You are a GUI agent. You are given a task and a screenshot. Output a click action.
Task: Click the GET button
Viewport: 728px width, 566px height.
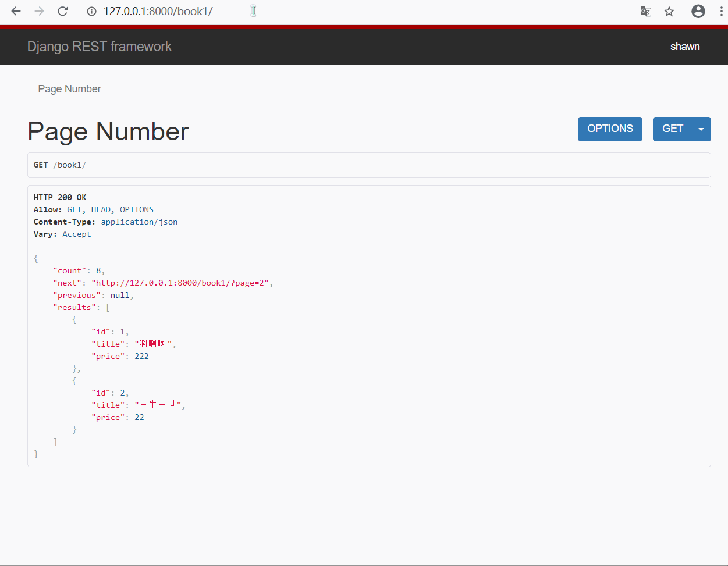(x=672, y=129)
